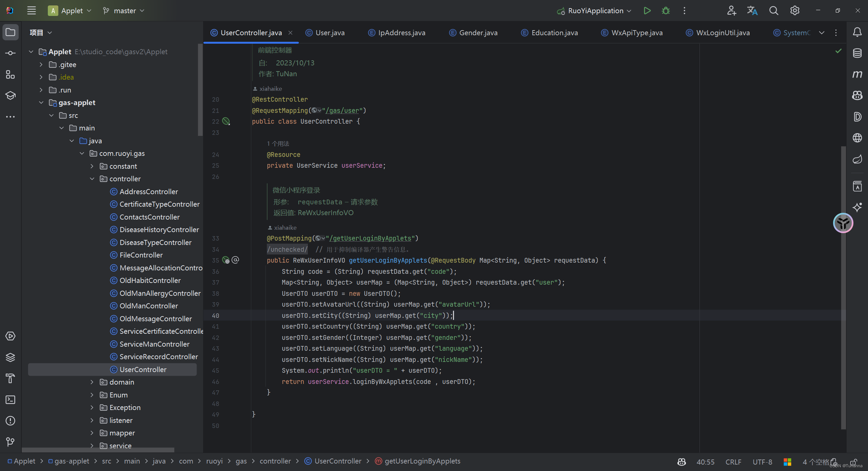868x471 pixels.
Task: Run RuoYiApplication with the green play button
Action: click(x=647, y=11)
